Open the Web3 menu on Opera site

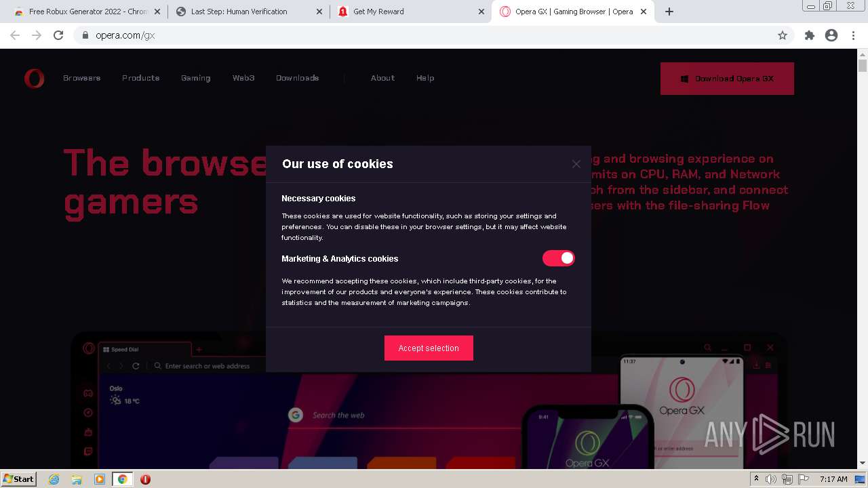(x=243, y=78)
